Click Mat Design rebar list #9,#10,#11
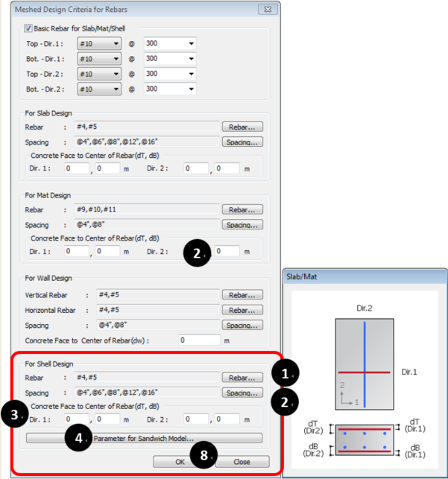This screenshot has width=448, height=479. point(147,209)
